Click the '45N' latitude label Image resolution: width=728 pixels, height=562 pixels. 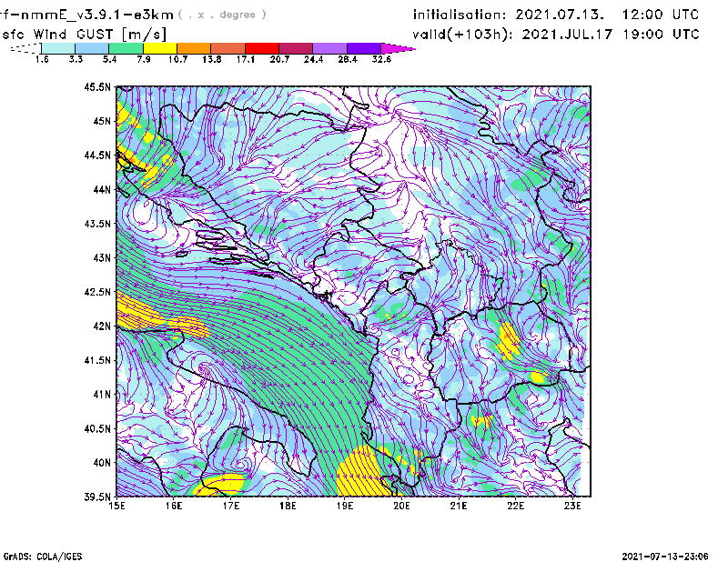(102, 121)
